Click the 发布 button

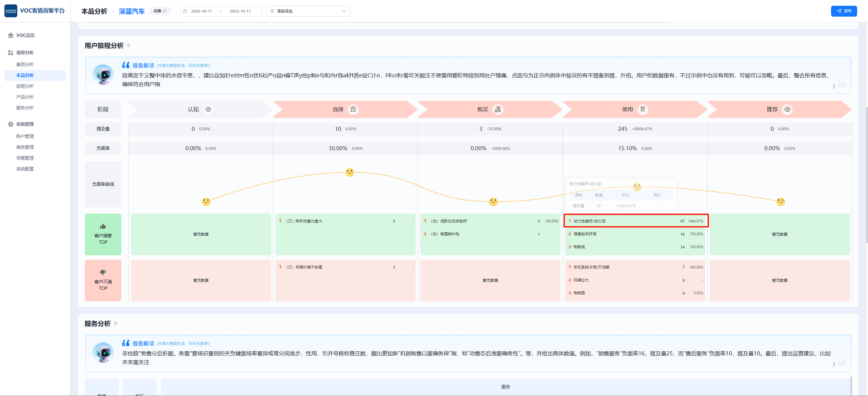[844, 11]
